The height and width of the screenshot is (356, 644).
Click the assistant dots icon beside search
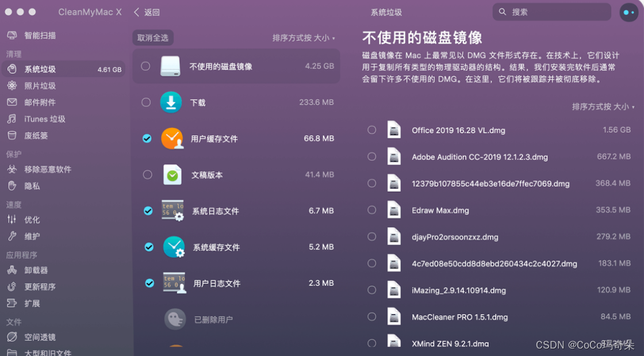coord(629,12)
